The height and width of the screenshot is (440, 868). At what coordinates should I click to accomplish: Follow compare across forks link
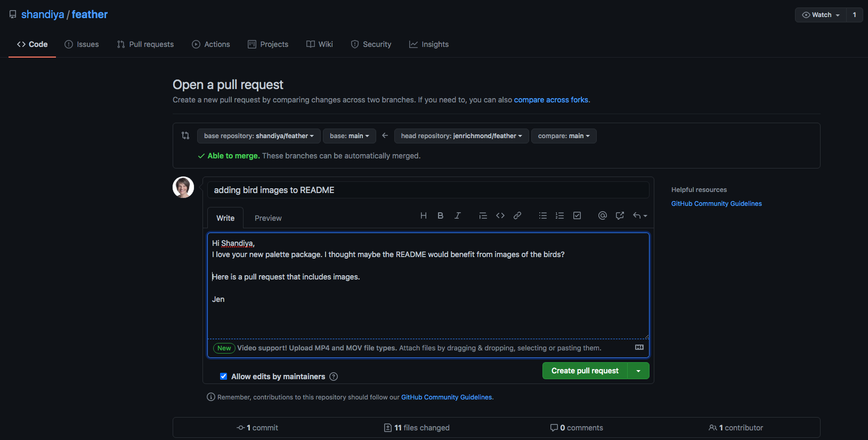(551, 100)
